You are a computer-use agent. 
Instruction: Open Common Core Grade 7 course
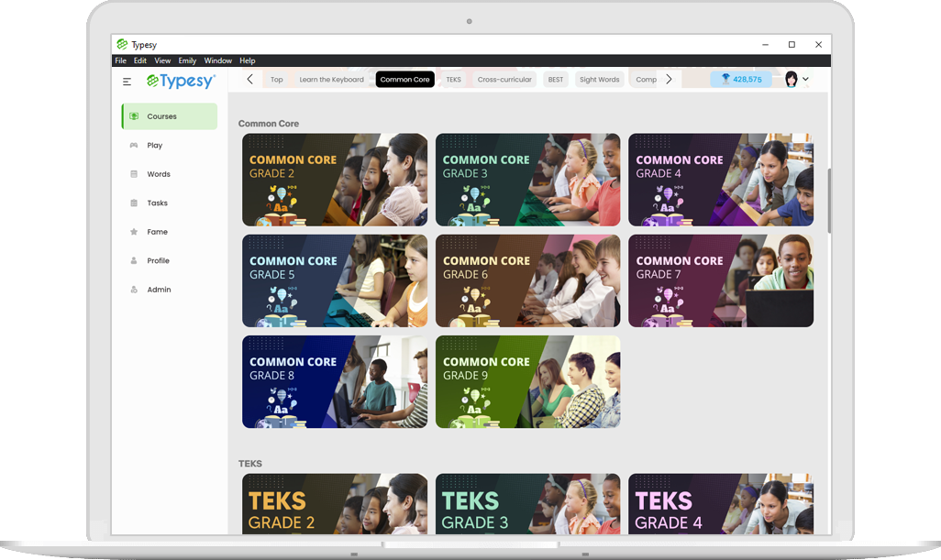(x=721, y=280)
